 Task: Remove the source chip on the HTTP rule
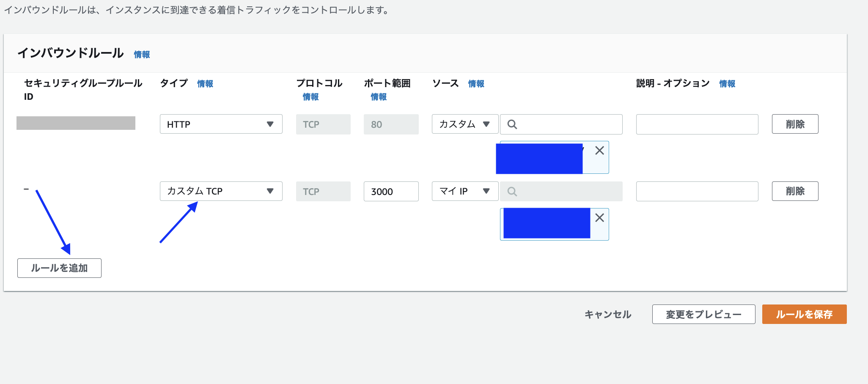(599, 151)
